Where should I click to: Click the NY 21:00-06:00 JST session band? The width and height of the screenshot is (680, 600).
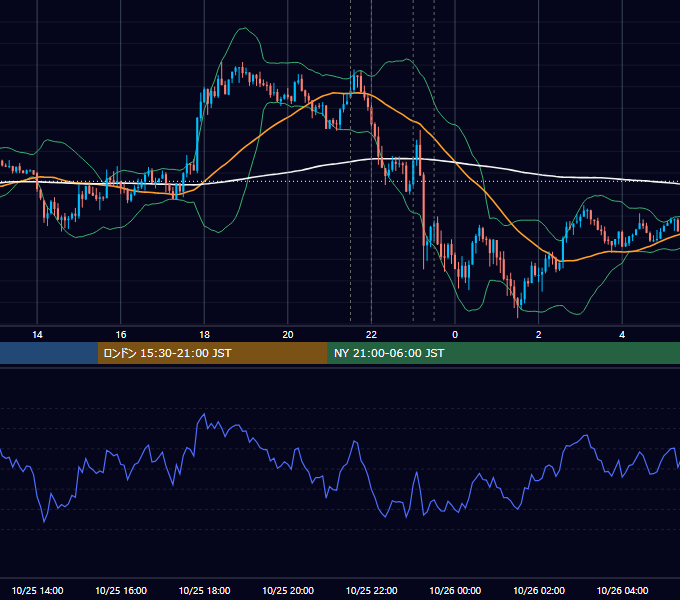pyautogui.click(x=503, y=353)
